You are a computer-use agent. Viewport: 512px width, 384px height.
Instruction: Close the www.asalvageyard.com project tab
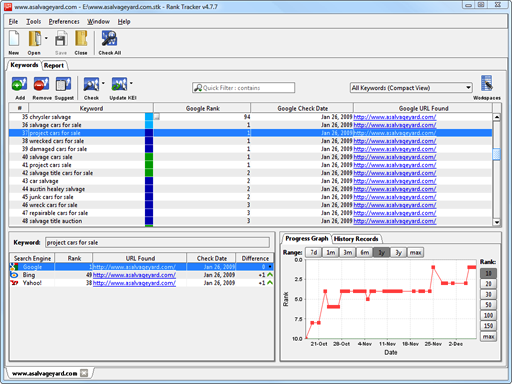84,373
